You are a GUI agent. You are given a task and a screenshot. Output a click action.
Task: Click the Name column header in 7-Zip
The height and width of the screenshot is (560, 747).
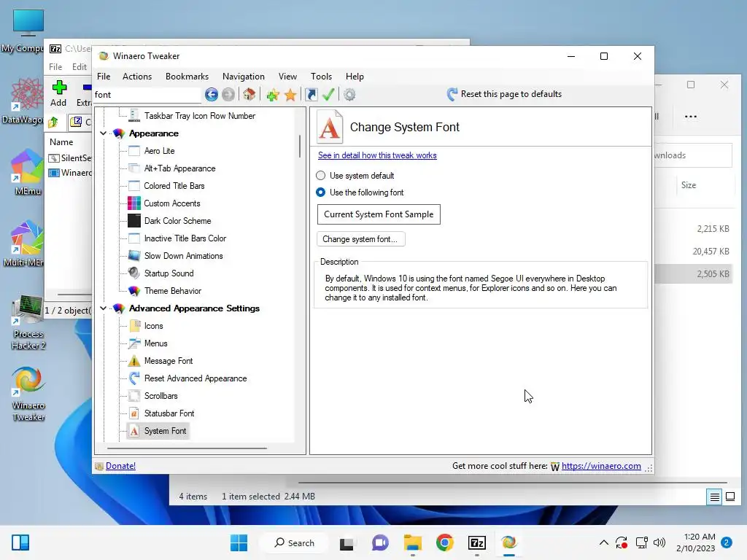pos(61,142)
